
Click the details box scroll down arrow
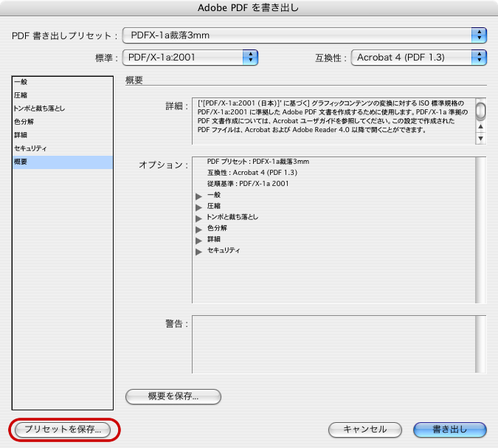(x=481, y=138)
